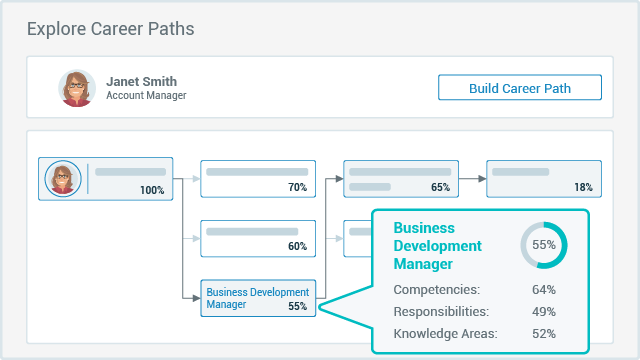Select Janet Smith name text
Screen dimensions: 640x360
[141, 81]
